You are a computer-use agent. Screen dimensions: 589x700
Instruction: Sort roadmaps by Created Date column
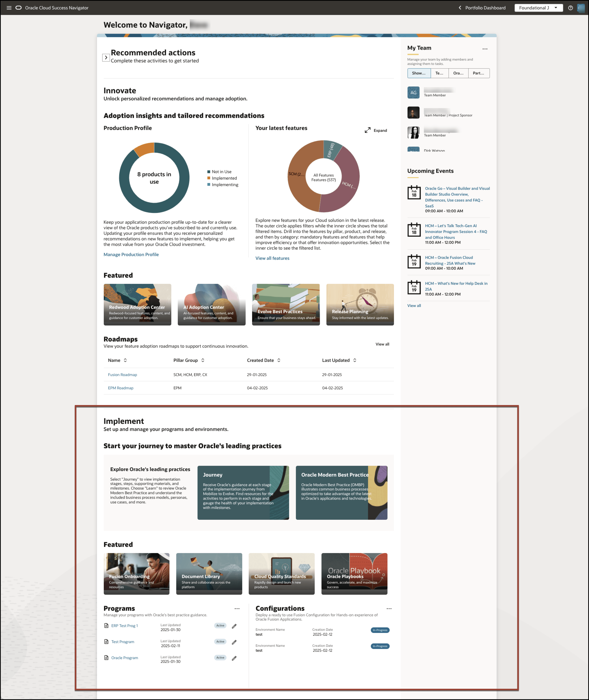pos(279,360)
